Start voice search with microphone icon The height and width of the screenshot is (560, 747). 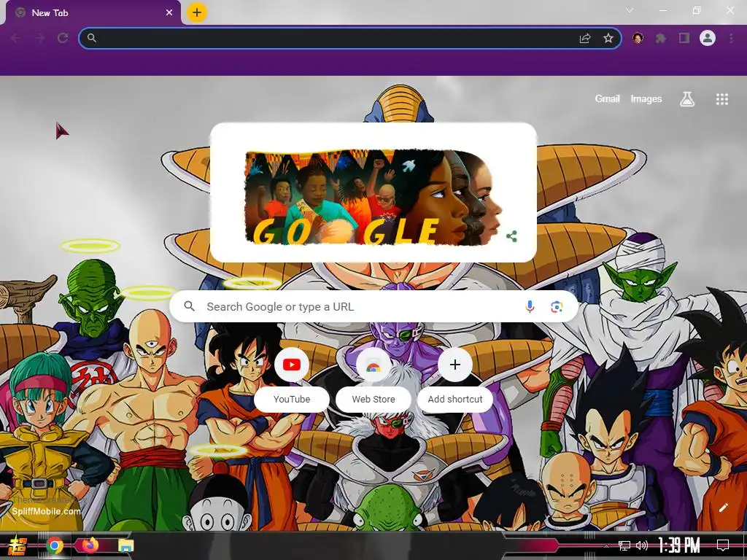(530, 307)
